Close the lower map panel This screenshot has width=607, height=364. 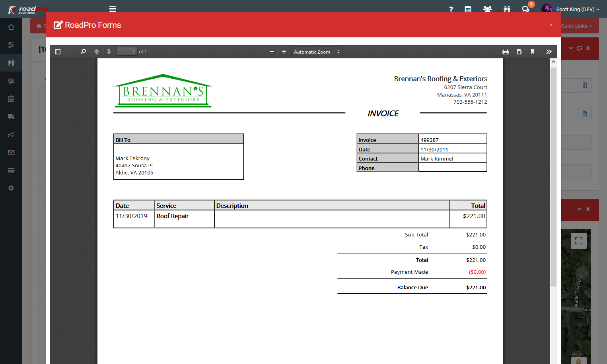coord(588,209)
